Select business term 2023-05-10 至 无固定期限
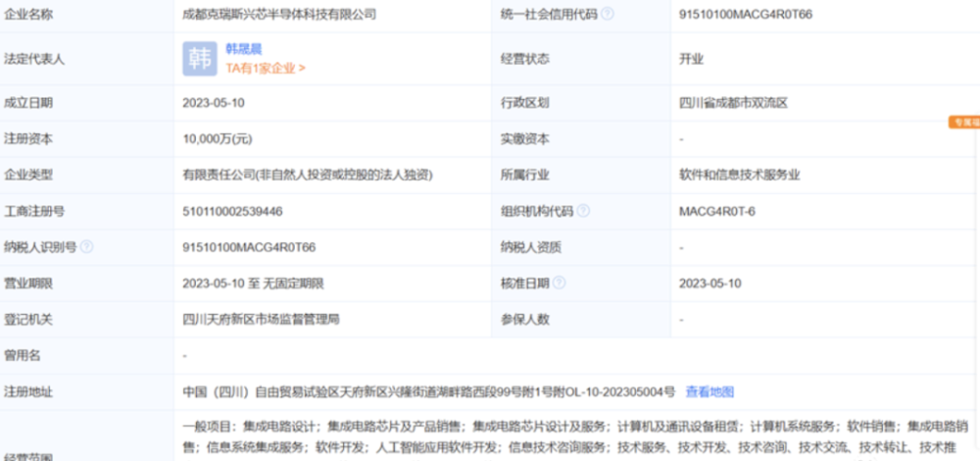The width and height of the screenshot is (980, 461). point(253,283)
